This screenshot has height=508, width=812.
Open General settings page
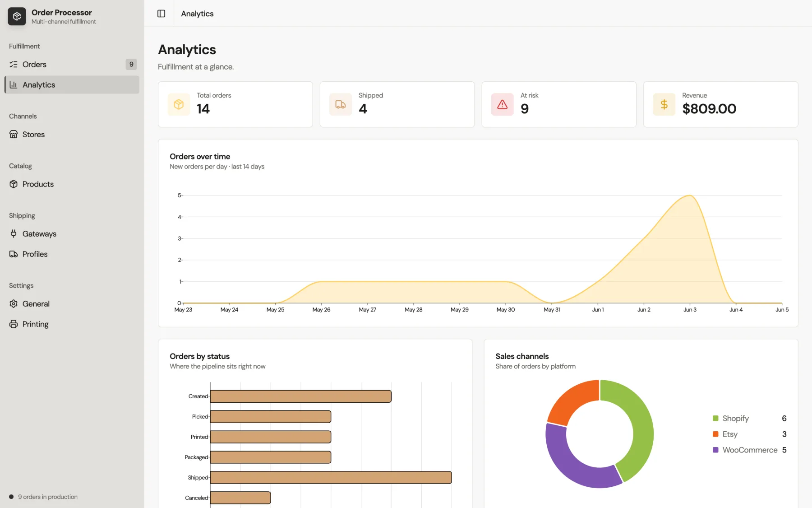click(x=72, y=304)
